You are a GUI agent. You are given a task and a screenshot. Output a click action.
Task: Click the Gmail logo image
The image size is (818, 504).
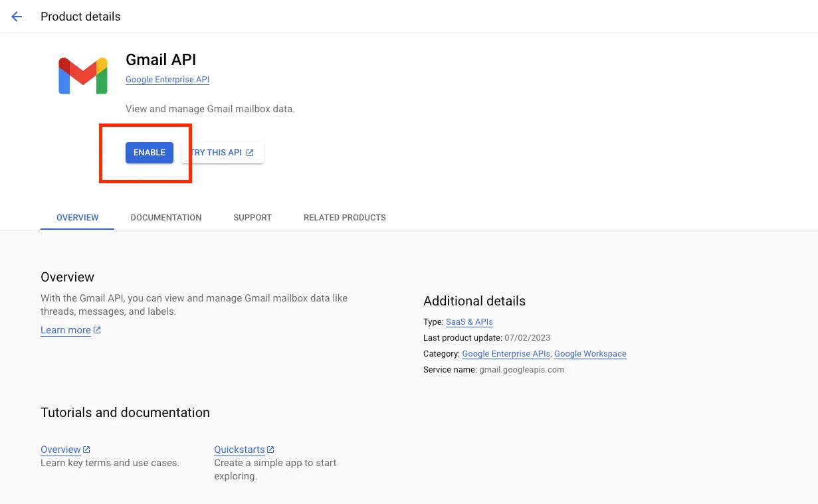coord(83,75)
